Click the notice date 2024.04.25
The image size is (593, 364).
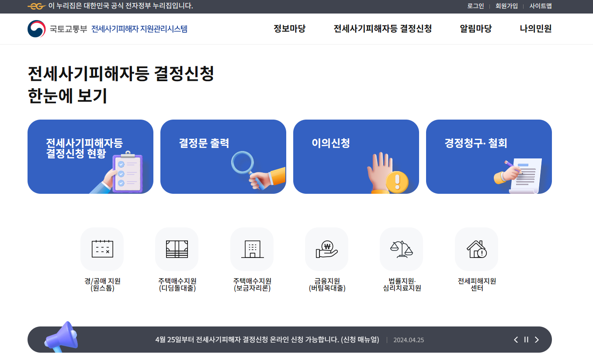[x=409, y=340]
